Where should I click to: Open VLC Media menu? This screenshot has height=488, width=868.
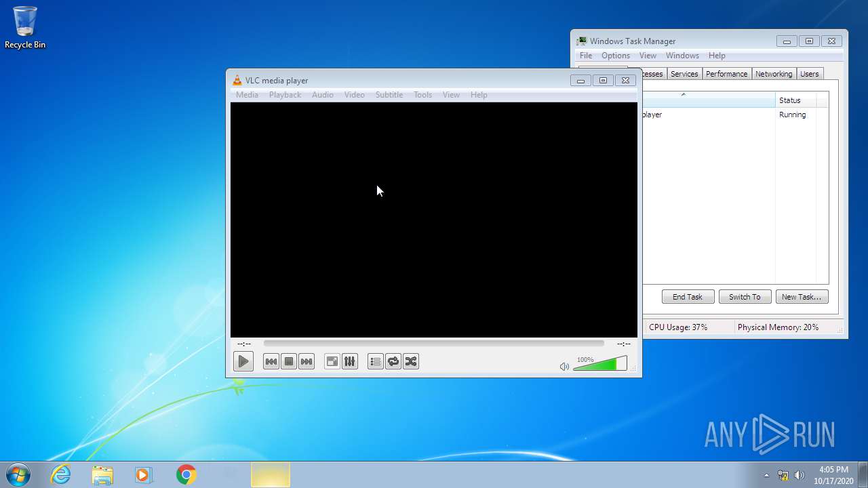(247, 95)
